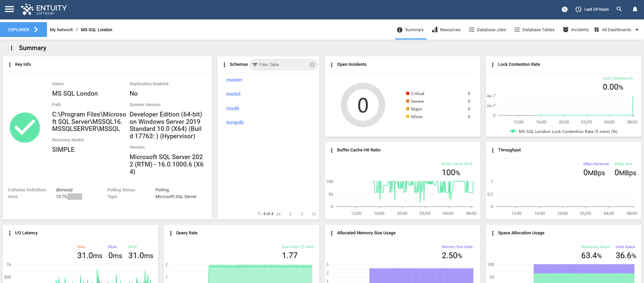The height and width of the screenshot is (283, 644).
Task: Go to first page of Schemas table
Action: [279, 214]
